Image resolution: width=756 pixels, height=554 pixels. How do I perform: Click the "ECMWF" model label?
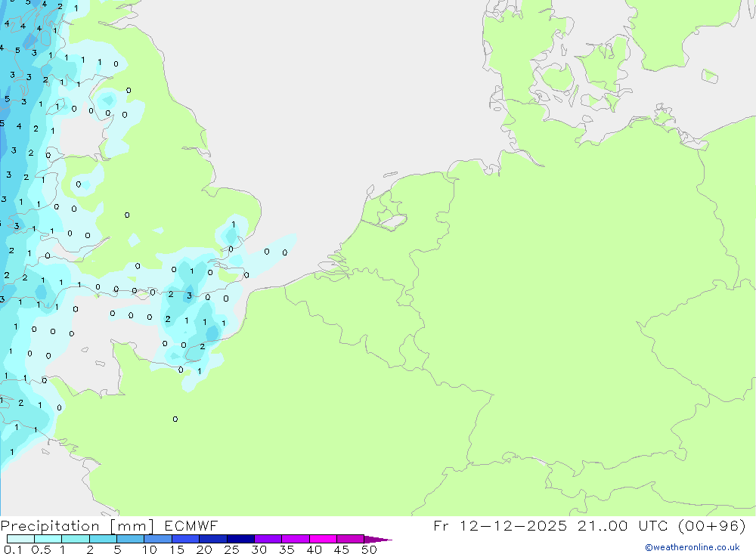(x=191, y=525)
